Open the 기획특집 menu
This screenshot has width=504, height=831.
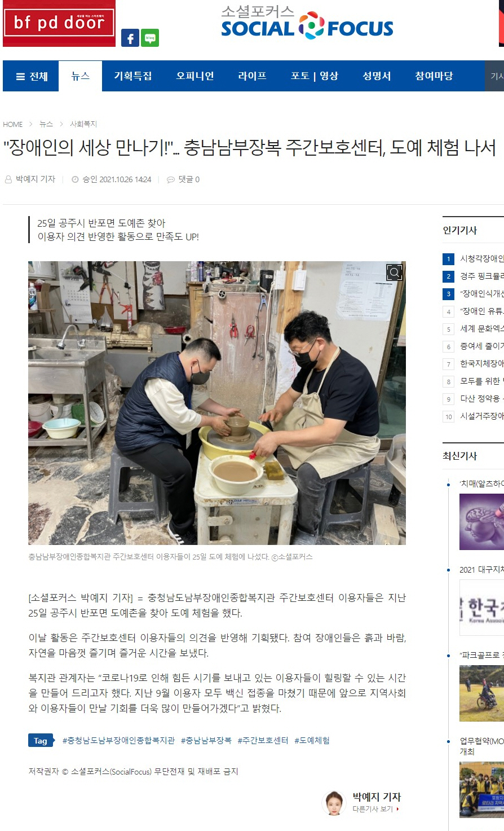pyautogui.click(x=133, y=76)
